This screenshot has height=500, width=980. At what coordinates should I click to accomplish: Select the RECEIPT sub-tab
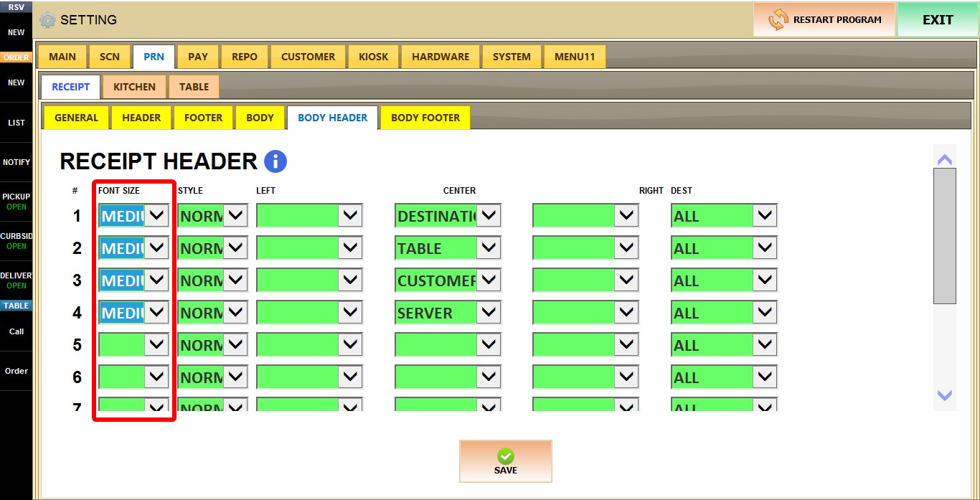point(70,87)
